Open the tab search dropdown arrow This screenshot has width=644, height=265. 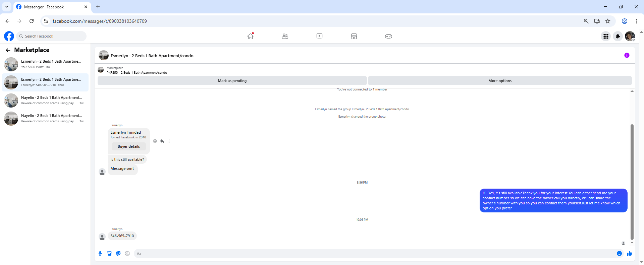point(7,7)
